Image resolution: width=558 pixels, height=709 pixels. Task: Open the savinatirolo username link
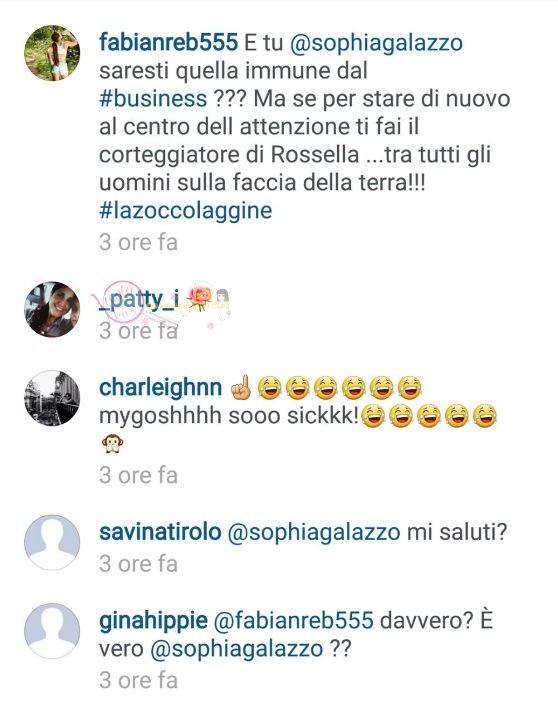point(160,532)
